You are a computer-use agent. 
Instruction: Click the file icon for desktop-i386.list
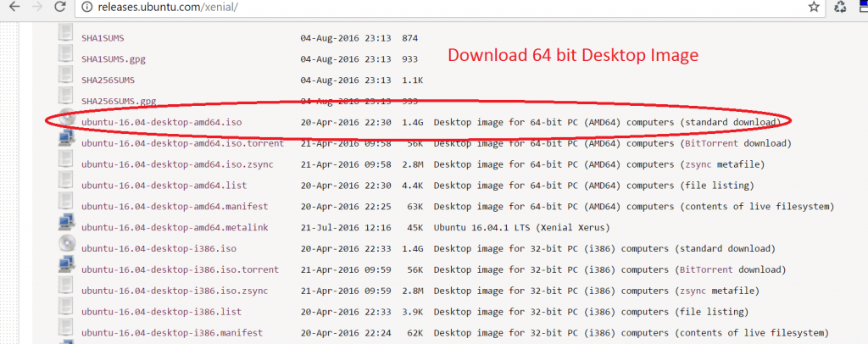point(65,307)
